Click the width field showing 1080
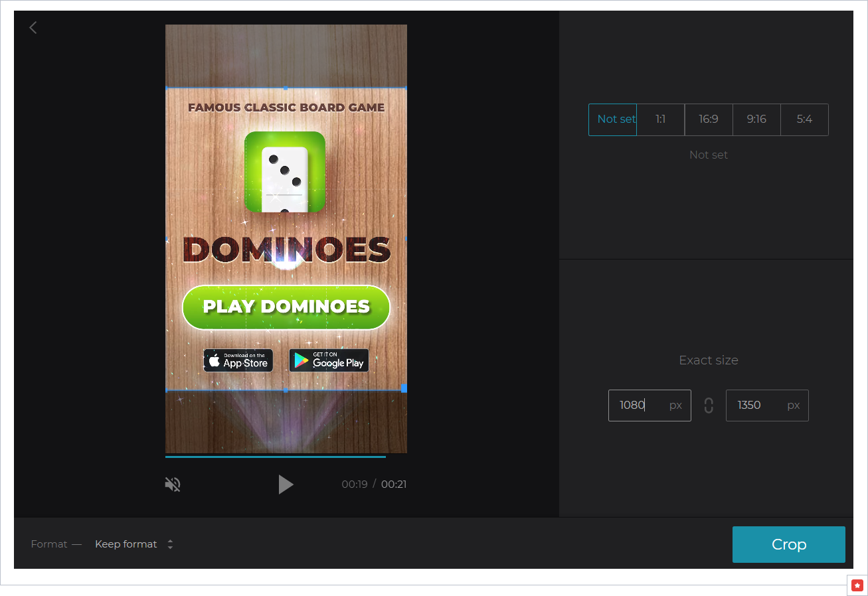 tap(638, 406)
